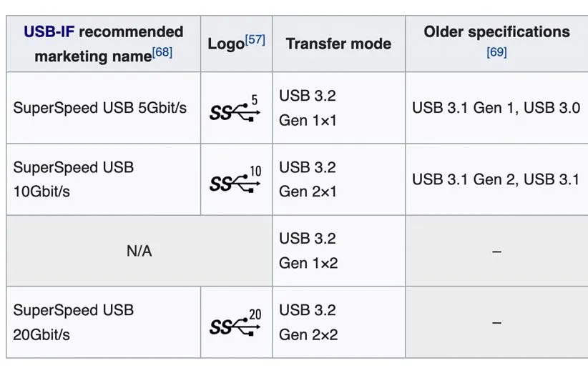This screenshot has width=588, height=373.
Task: Click the N/A cell in the table
Action: [x=139, y=251]
